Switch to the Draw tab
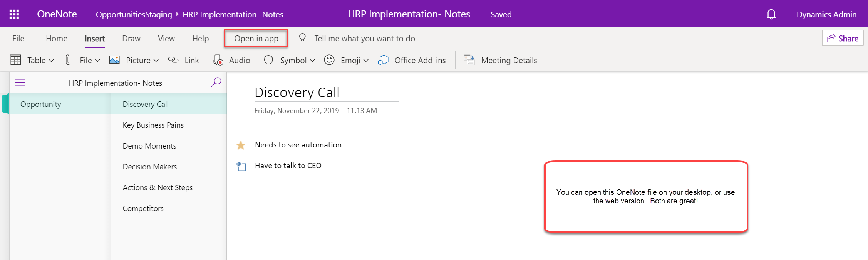This screenshot has width=868, height=260. click(x=131, y=39)
